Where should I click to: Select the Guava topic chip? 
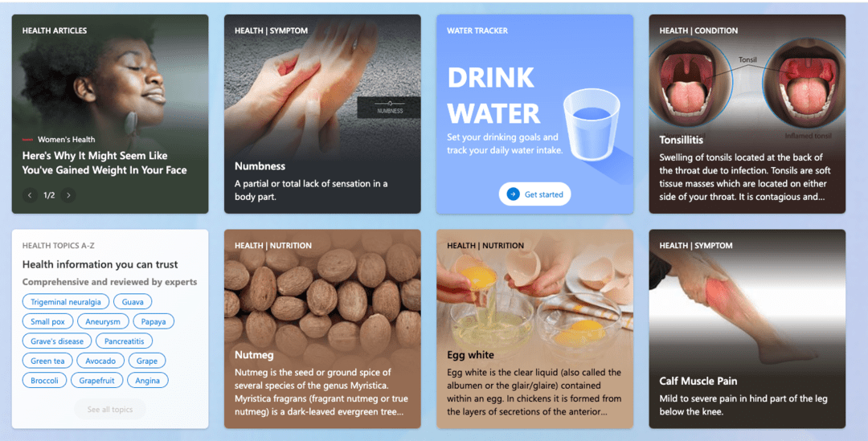(x=133, y=301)
